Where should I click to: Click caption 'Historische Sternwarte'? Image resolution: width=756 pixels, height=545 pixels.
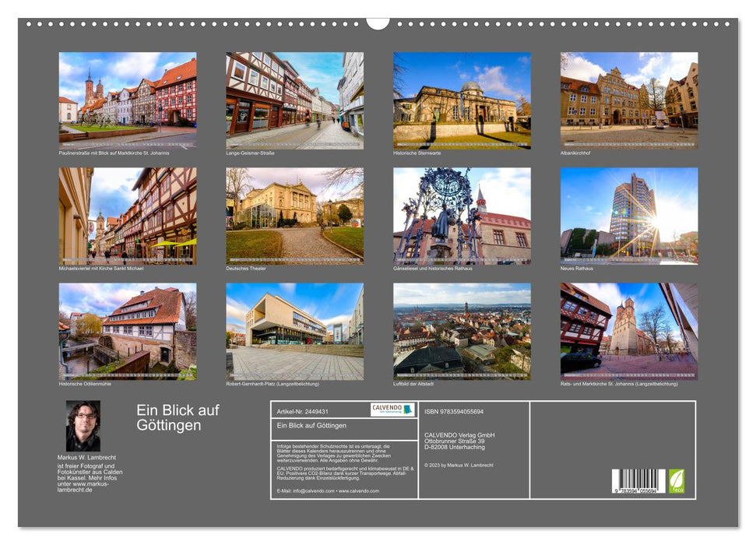click(x=417, y=153)
